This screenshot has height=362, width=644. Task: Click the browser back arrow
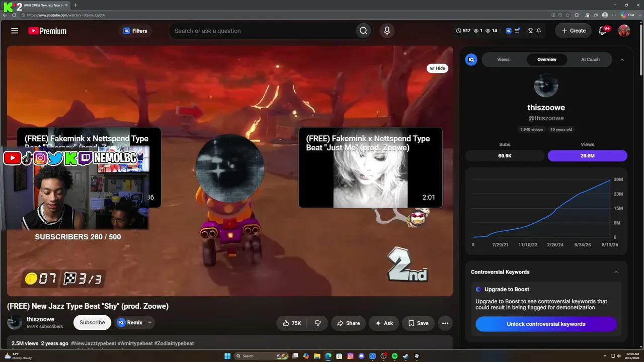6,15
